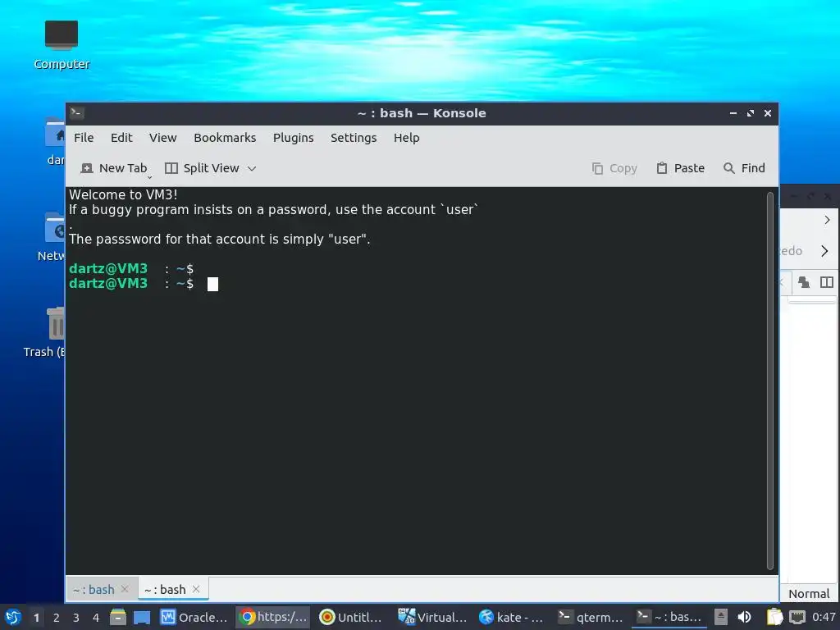Click the stamp-like icon in the background window toolbar
Screen dimensions: 840x630
coord(804,282)
